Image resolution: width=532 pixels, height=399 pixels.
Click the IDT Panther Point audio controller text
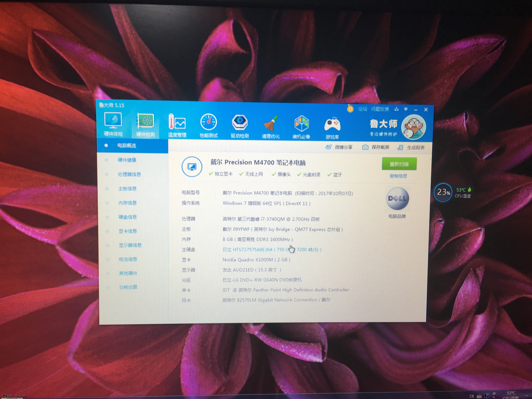coord(286,290)
